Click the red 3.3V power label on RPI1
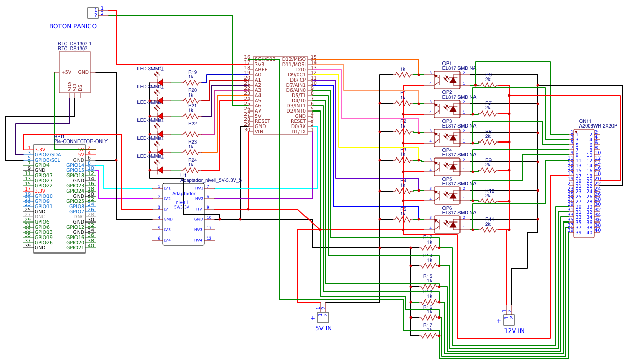The width and height of the screenshot is (628, 364). (39, 150)
